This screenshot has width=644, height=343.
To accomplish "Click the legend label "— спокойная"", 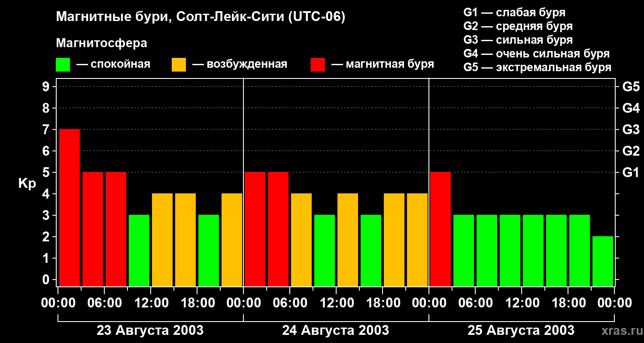I will (x=113, y=64).
